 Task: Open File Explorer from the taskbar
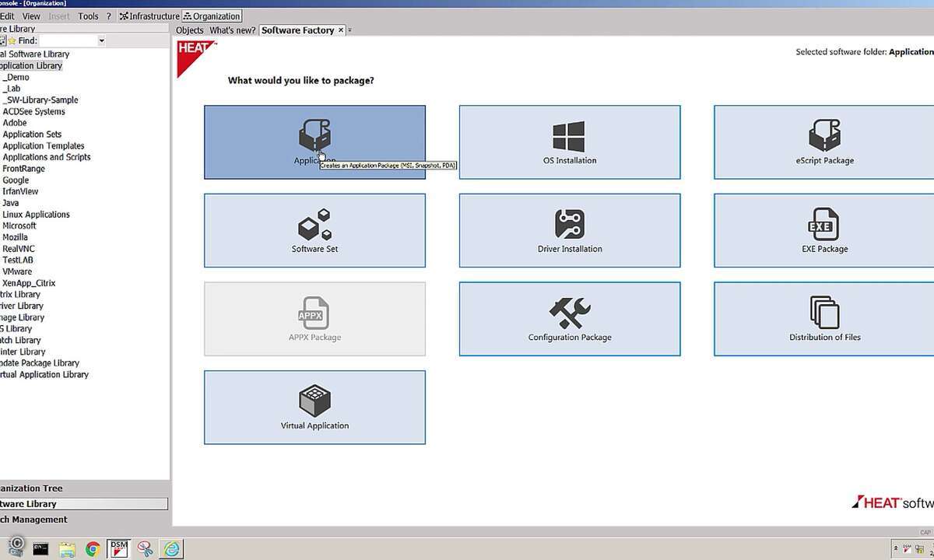click(67, 548)
